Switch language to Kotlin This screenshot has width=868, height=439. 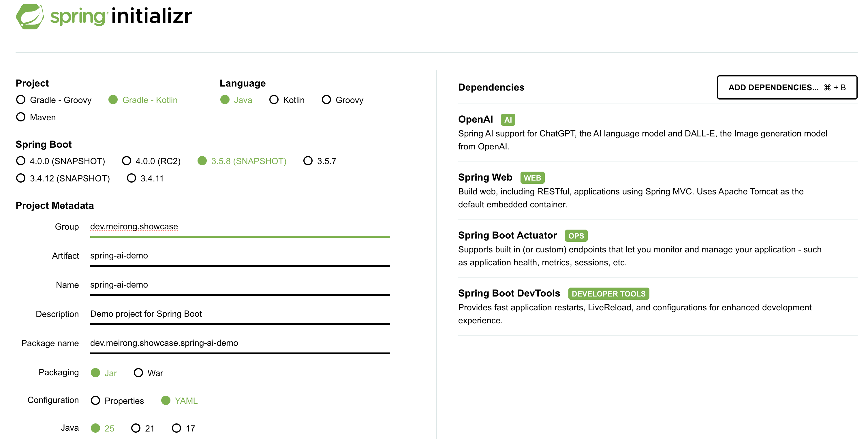[x=274, y=100]
